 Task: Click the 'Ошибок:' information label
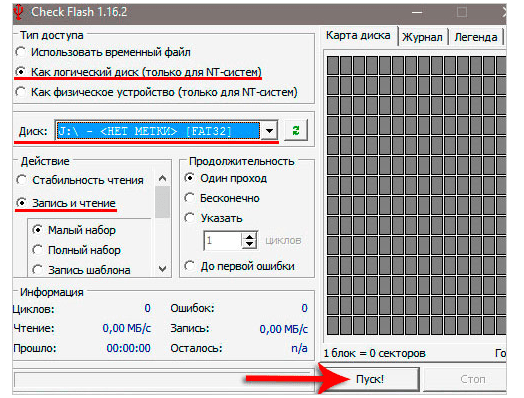pyautogui.click(x=192, y=308)
